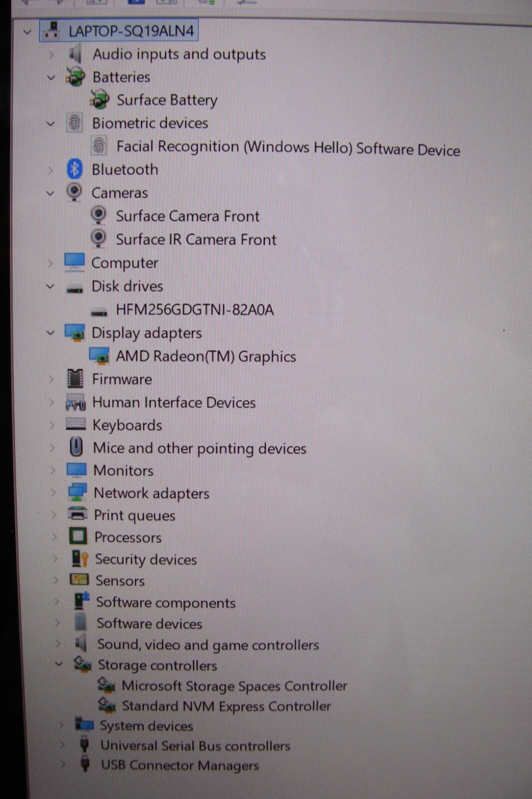The image size is (532, 799).
Task: Select the Sensors label
Action: [120, 581]
